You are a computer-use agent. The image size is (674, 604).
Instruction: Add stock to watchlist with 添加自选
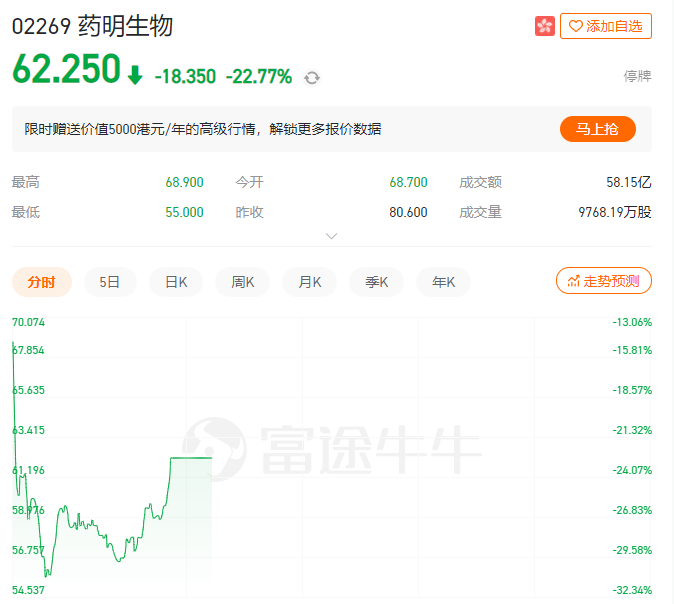[606, 26]
